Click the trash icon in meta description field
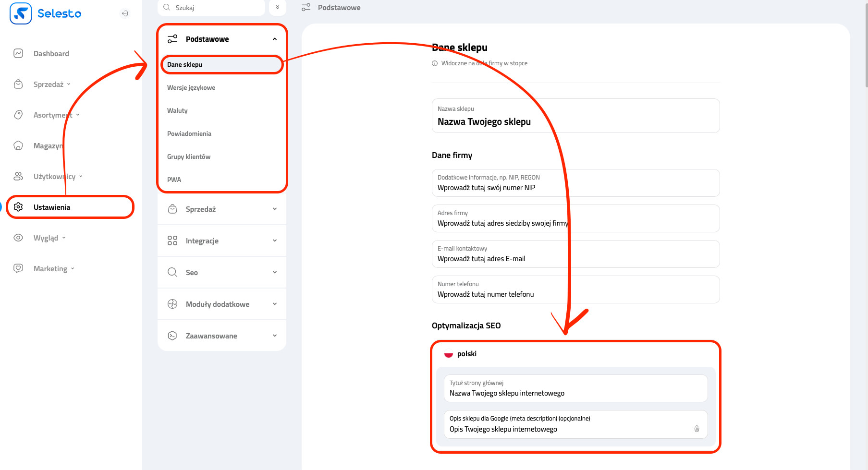Viewport: 868px width, 470px height. pyautogui.click(x=697, y=429)
